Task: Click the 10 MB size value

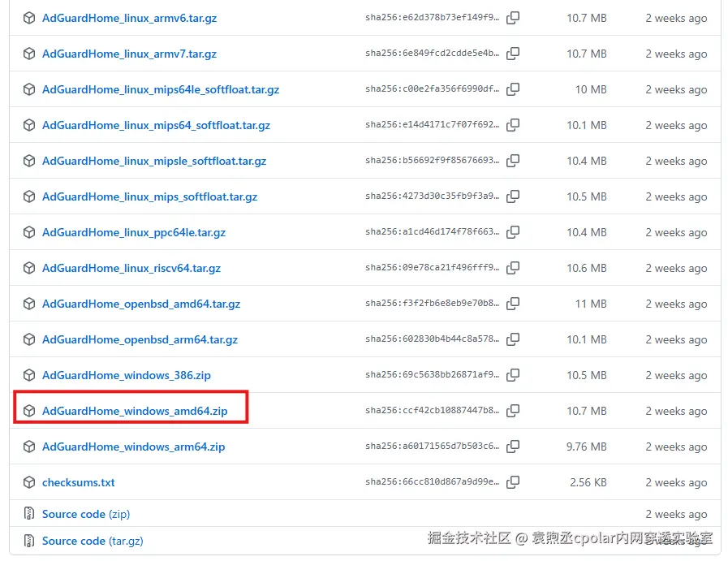Action: (x=591, y=89)
